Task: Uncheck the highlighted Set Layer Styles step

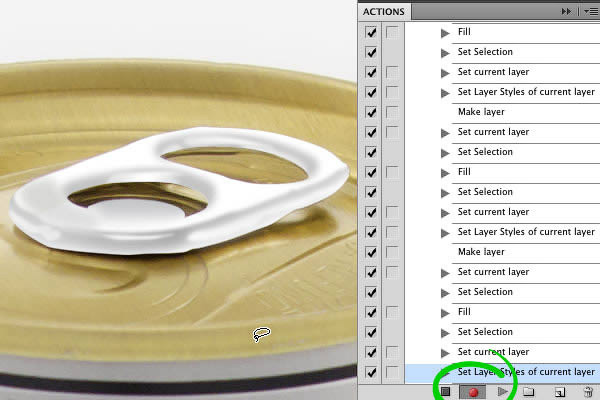Action: pos(371,372)
